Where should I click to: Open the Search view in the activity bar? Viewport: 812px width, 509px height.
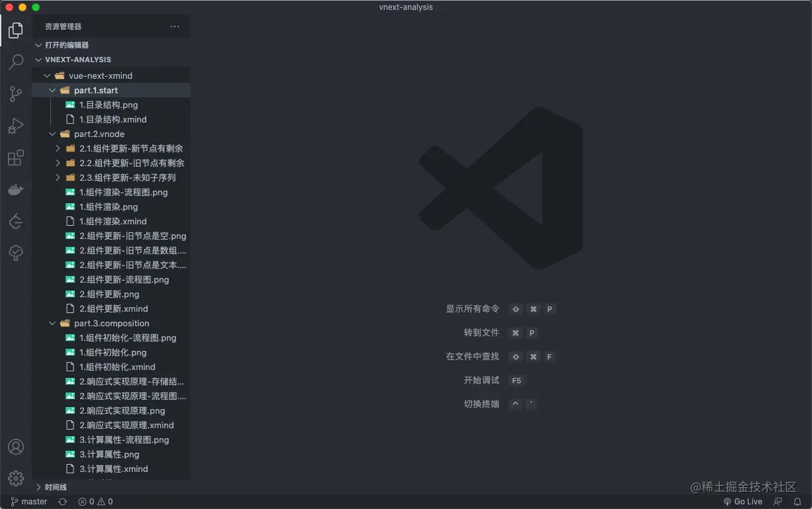point(15,62)
